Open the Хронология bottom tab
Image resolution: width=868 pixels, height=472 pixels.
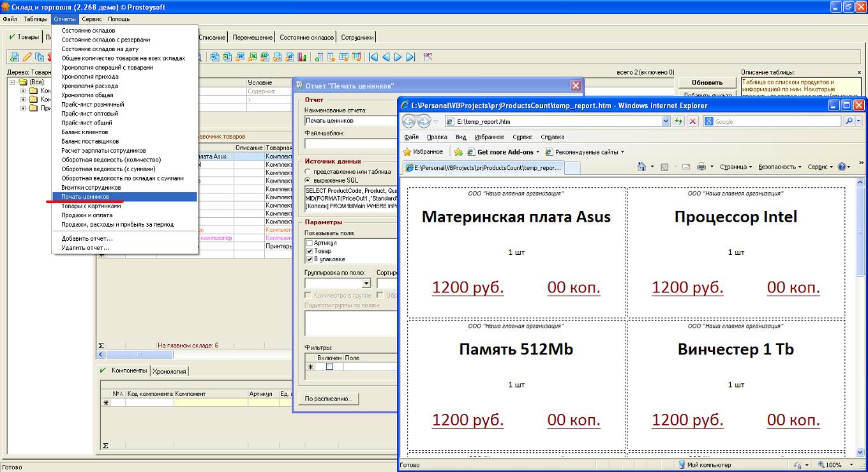pyautogui.click(x=169, y=371)
